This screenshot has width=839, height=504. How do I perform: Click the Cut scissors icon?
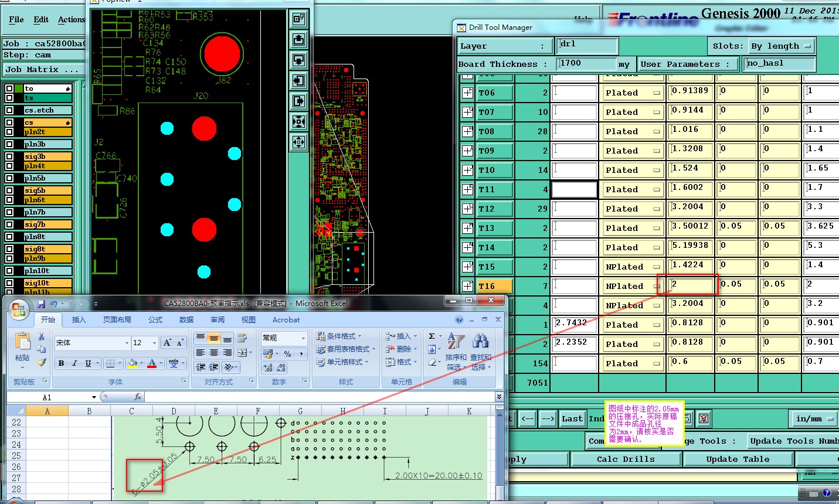[x=42, y=336]
